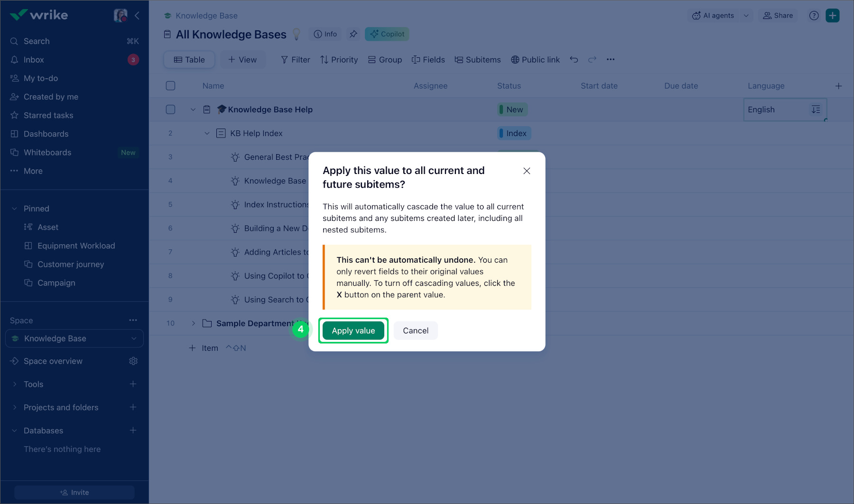Viewport: 854px width, 504px height.
Task: Add a new Item row
Action: tap(204, 348)
